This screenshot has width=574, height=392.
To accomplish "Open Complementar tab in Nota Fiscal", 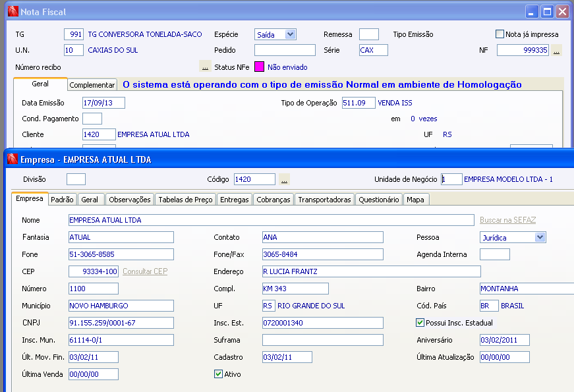I will tap(92, 85).
